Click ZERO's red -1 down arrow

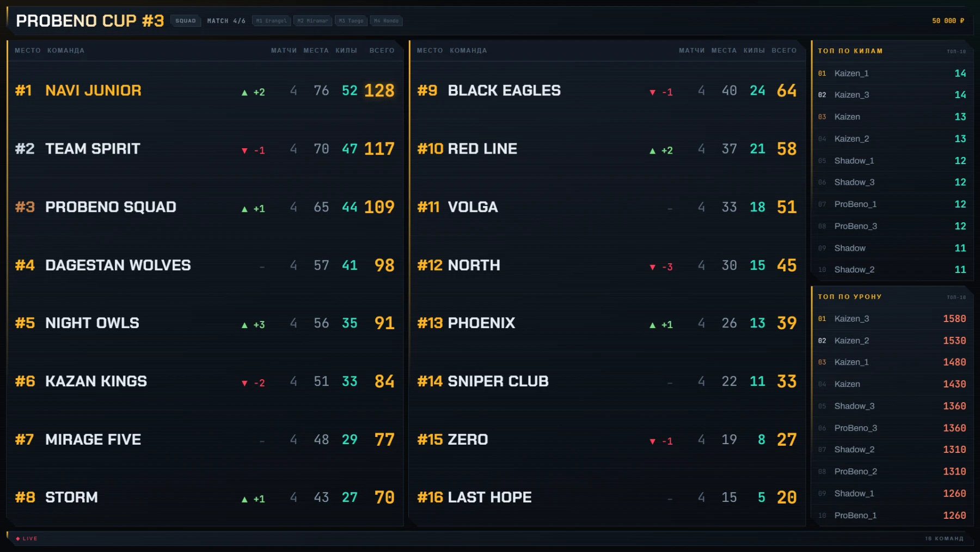pyautogui.click(x=652, y=442)
